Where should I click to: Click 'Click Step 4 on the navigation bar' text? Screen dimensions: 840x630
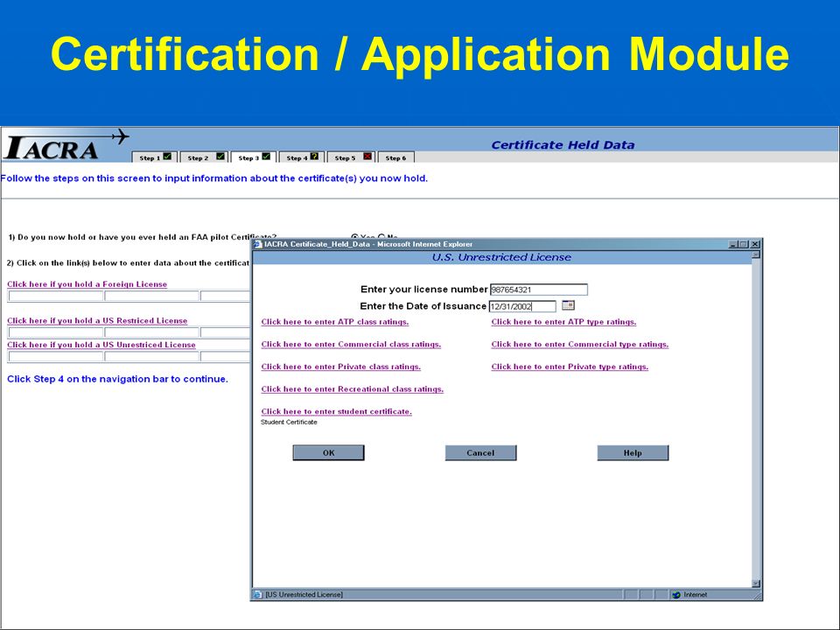tap(117, 379)
